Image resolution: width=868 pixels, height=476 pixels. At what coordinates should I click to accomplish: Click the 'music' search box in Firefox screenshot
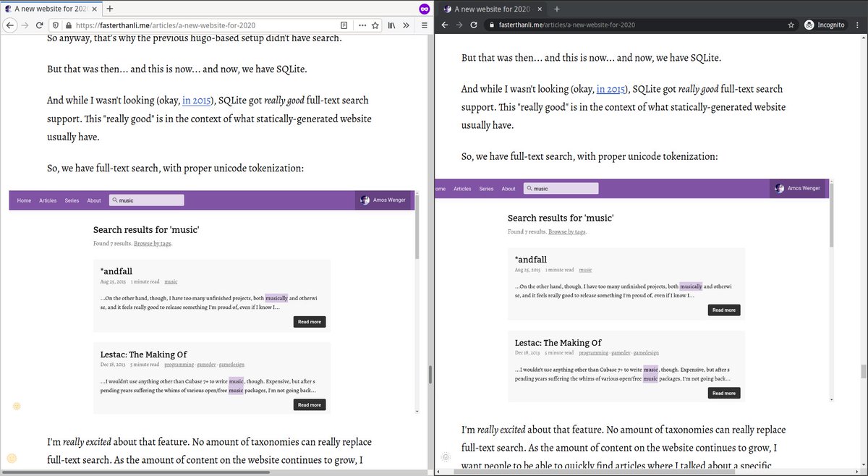coord(147,200)
